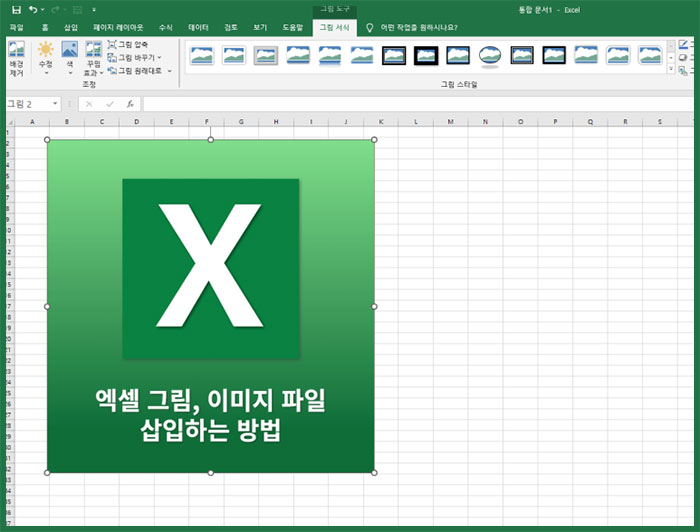
Task: Switch to the 검토 (Review) tab
Action: click(x=230, y=27)
